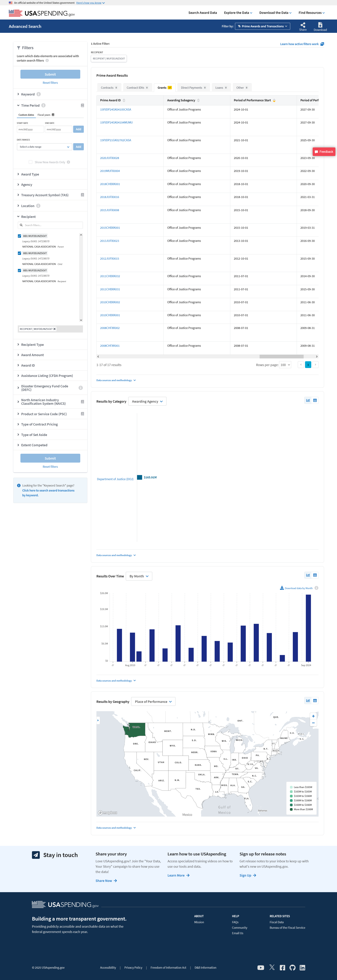Open By Month time dropdown
The image size is (337, 980).
click(139, 576)
